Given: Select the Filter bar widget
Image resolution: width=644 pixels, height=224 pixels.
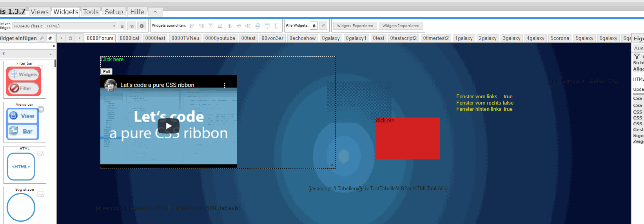Looking at the screenshot, I should tap(24, 79).
